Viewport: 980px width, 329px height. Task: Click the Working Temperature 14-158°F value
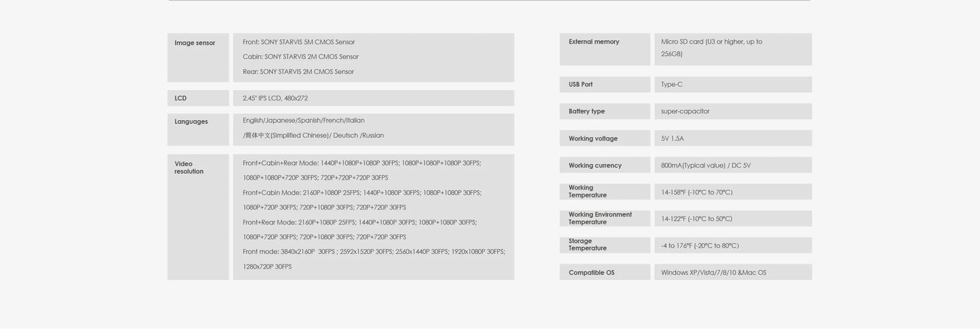click(697, 192)
